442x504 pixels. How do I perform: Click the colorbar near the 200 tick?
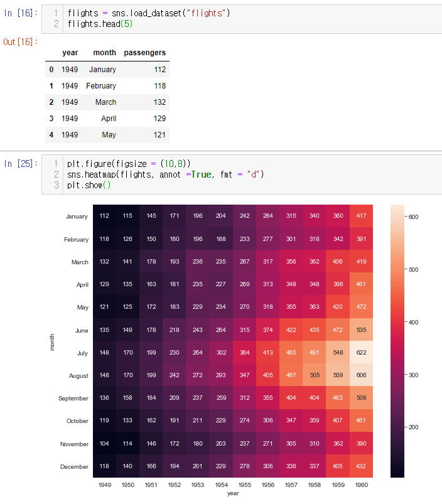tap(399, 427)
